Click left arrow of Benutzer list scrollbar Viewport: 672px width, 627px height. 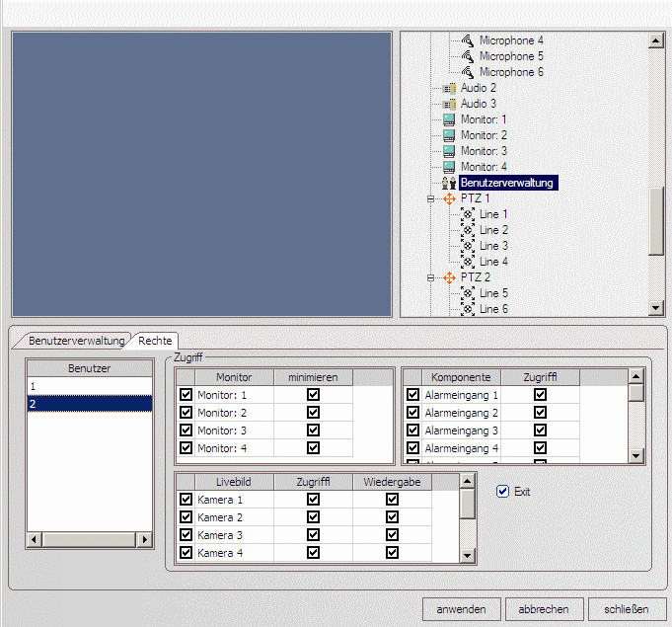click(x=35, y=539)
